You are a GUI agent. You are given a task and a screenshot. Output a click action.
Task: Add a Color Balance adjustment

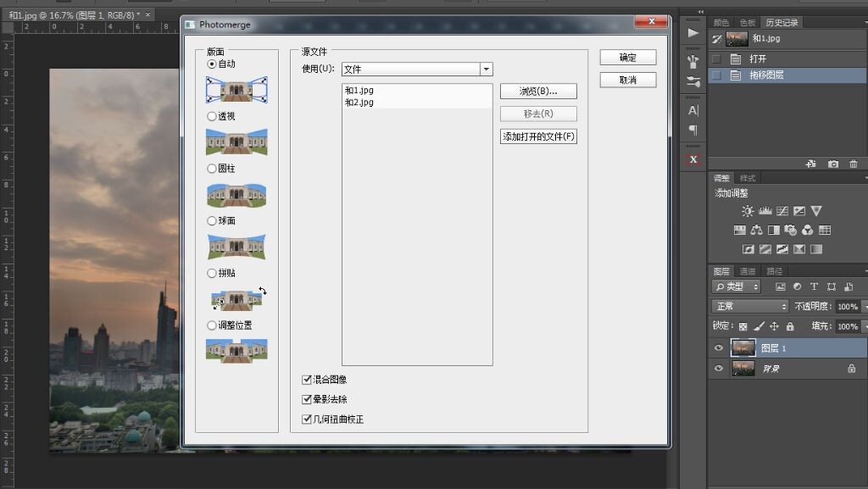(x=757, y=231)
